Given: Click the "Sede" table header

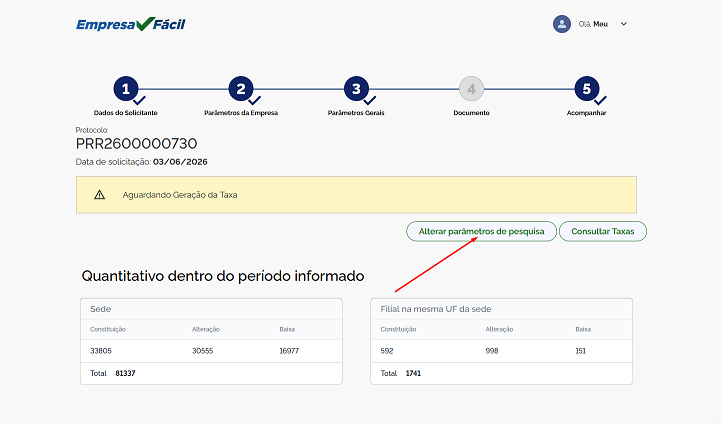Looking at the screenshot, I should point(101,309).
